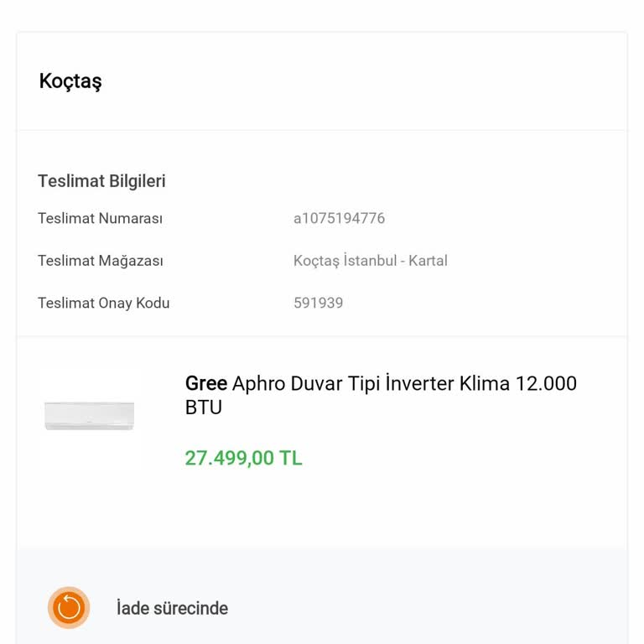Click the 12.000 capacity in the title
Image resolution: width=644 pixels, height=644 pixels.
coord(546,384)
